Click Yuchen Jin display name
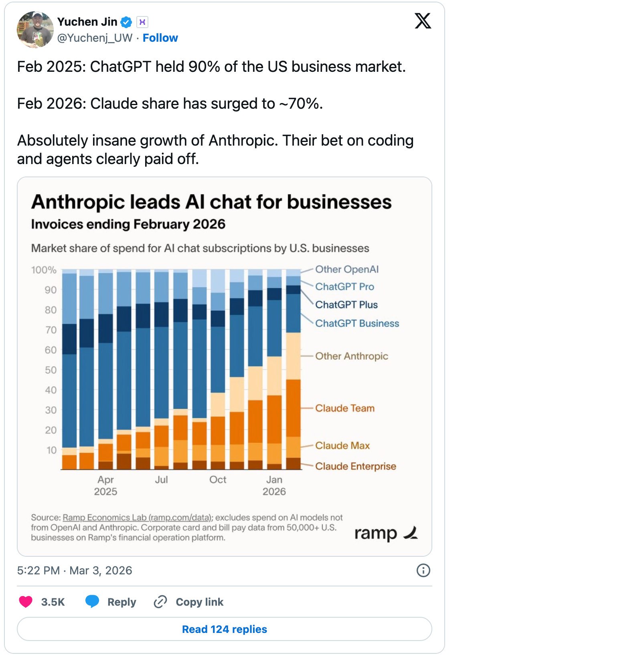Screen dimensions: 644x657 [87, 22]
